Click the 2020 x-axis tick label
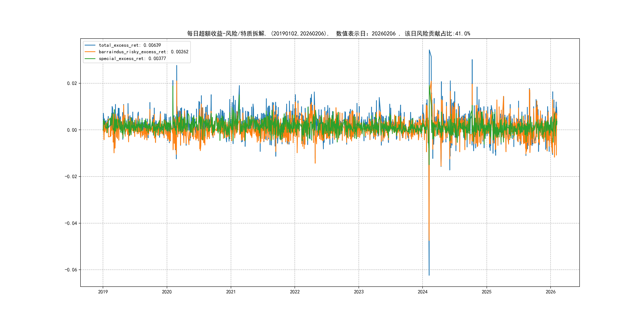 [x=167, y=292]
